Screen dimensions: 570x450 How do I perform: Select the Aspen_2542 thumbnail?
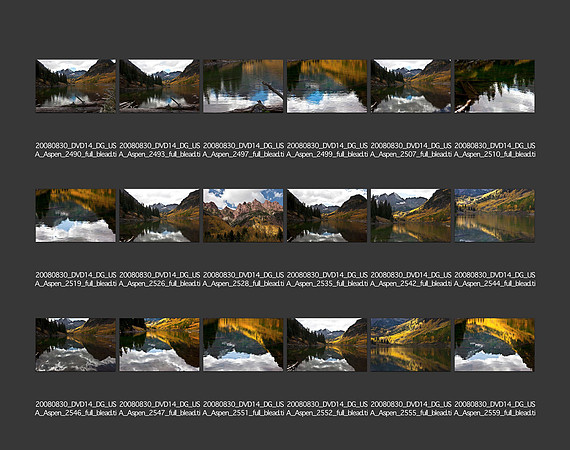click(411, 216)
